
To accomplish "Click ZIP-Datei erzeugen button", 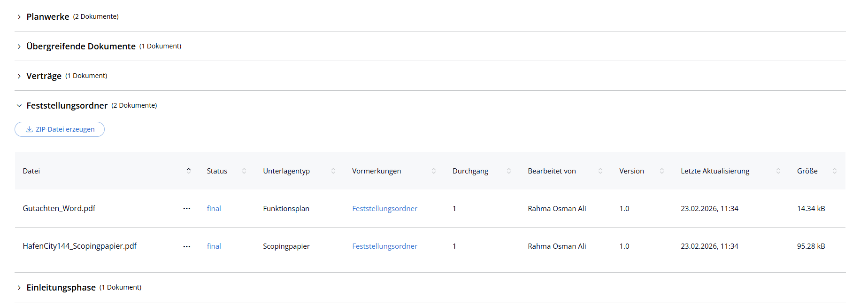I will (x=60, y=129).
